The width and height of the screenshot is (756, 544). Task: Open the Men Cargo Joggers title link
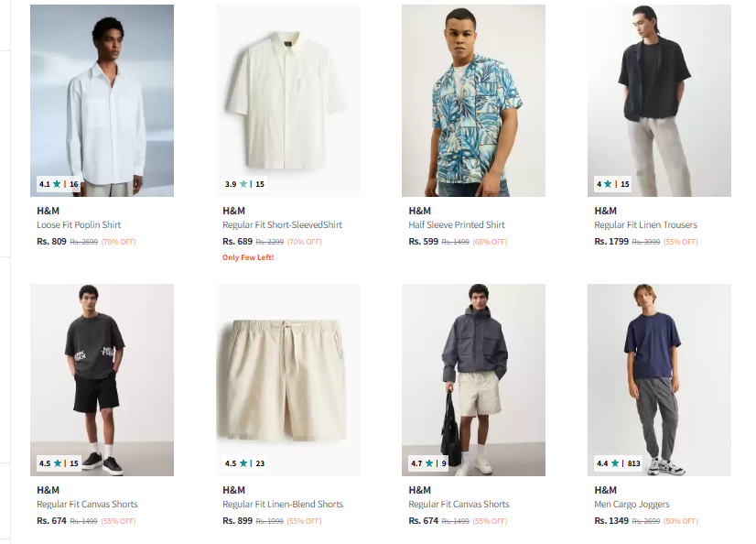pyautogui.click(x=632, y=505)
